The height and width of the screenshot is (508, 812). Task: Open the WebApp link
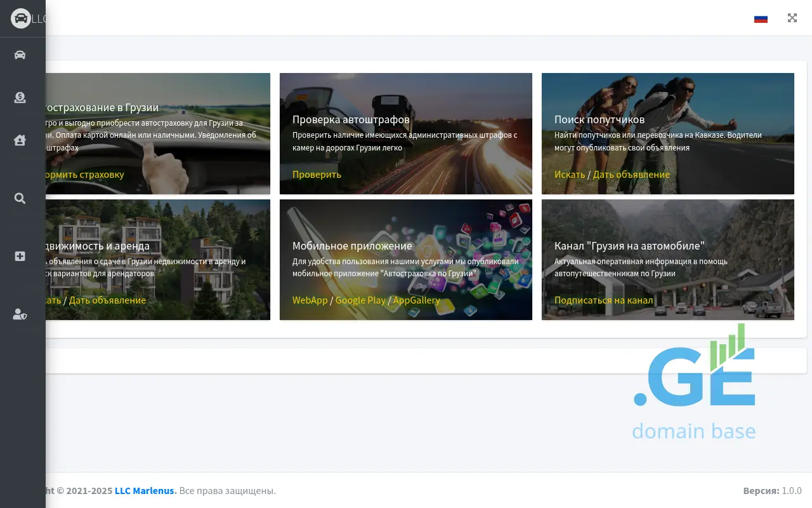pos(310,300)
